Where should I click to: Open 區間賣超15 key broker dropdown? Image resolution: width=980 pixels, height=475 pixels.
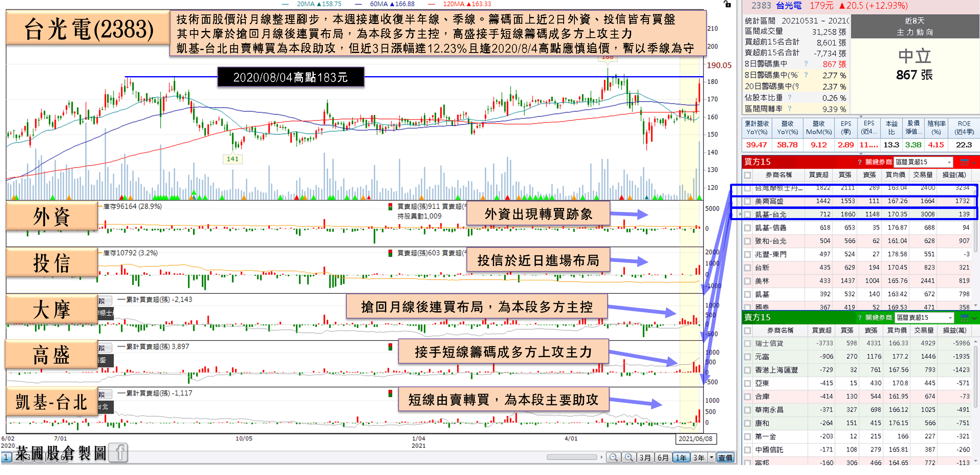(924, 318)
